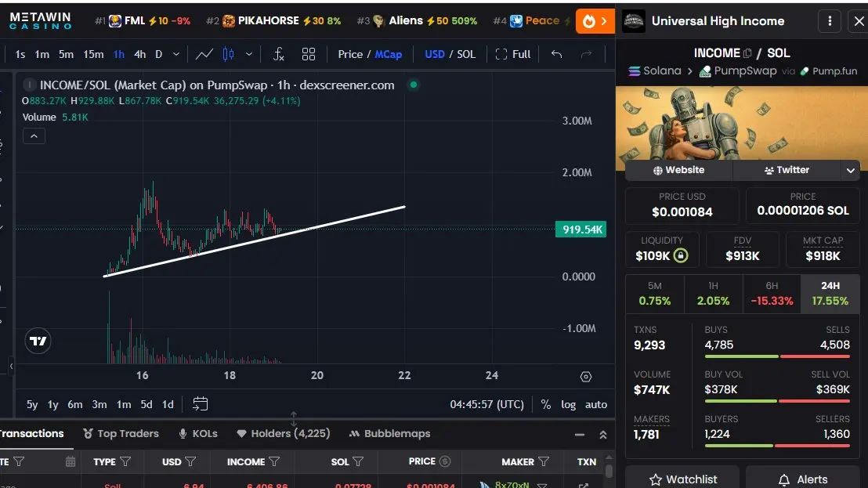Set chart range to 6m
This screenshot has height=488, width=868.
(74, 404)
